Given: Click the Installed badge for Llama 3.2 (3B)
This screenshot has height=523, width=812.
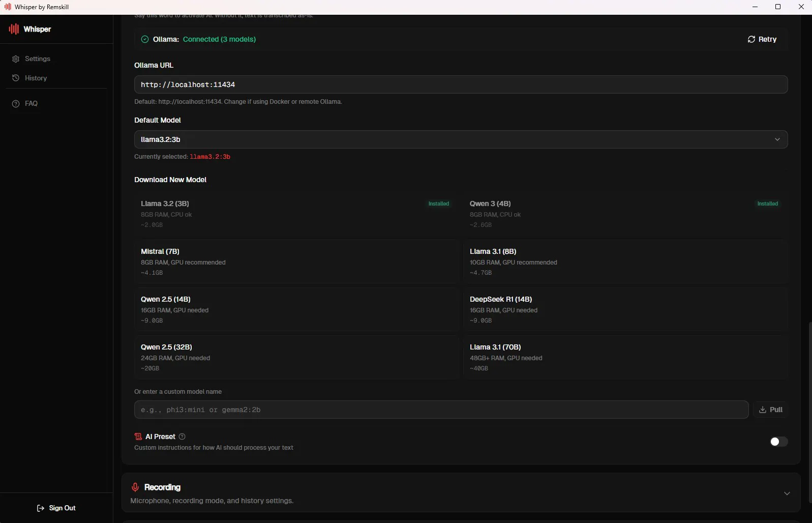Looking at the screenshot, I should pos(439,204).
